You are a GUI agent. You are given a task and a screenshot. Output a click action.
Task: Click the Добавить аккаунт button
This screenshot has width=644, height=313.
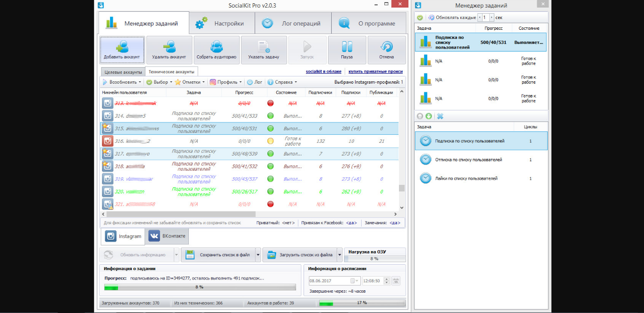point(122,50)
